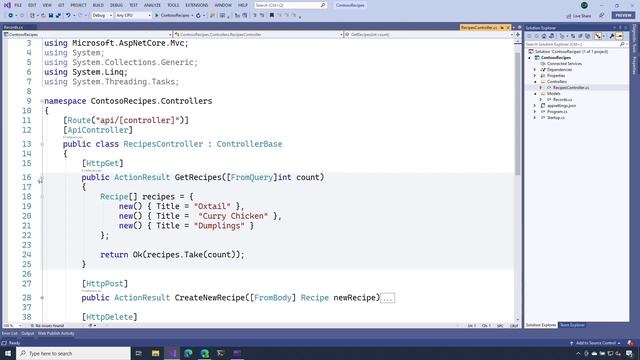
Task: Click the Undo arrow in toolbar
Action: click(68, 16)
